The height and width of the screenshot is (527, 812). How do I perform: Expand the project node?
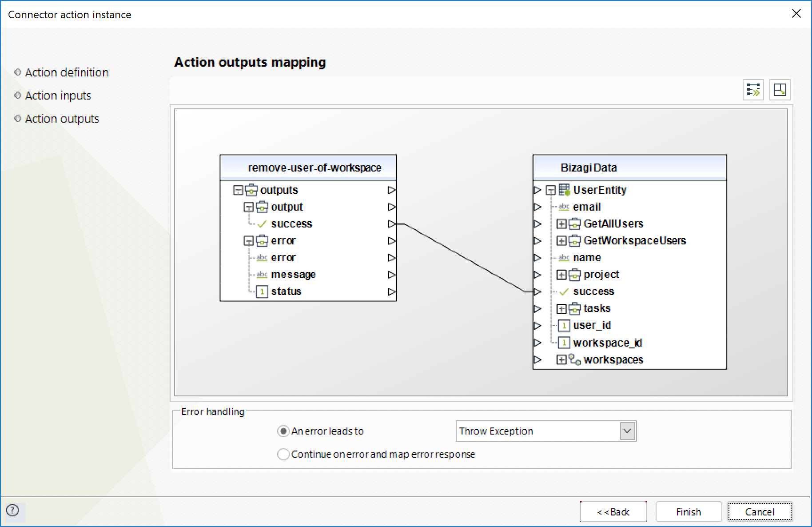561,275
